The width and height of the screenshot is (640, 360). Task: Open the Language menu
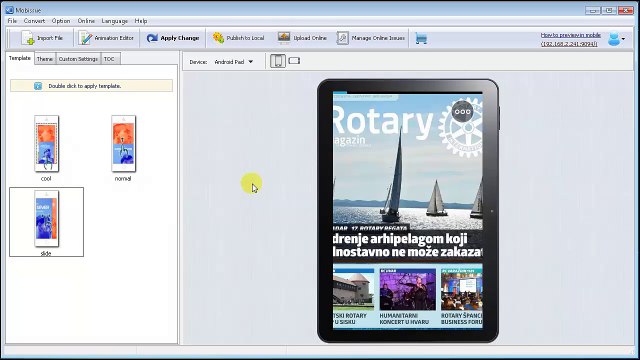(x=114, y=21)
